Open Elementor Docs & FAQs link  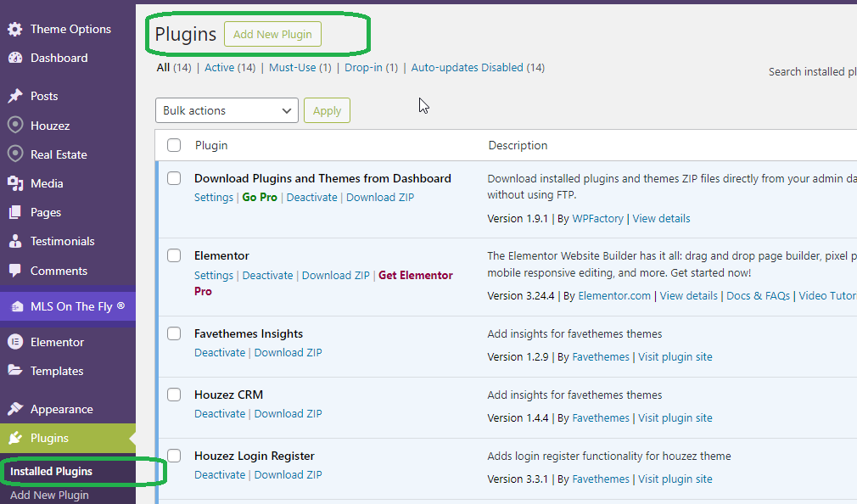(x=758, y=296)
